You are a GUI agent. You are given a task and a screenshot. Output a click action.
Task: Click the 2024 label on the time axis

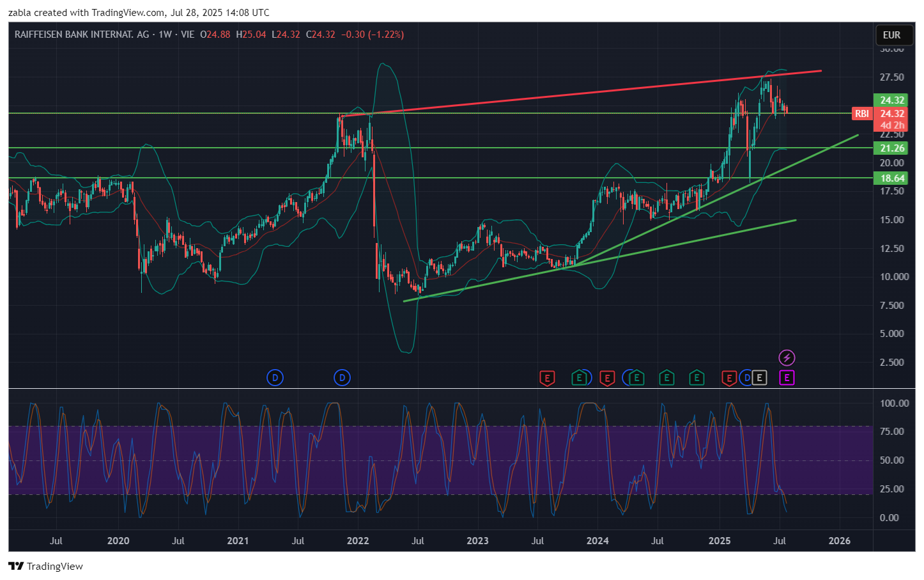597,541
